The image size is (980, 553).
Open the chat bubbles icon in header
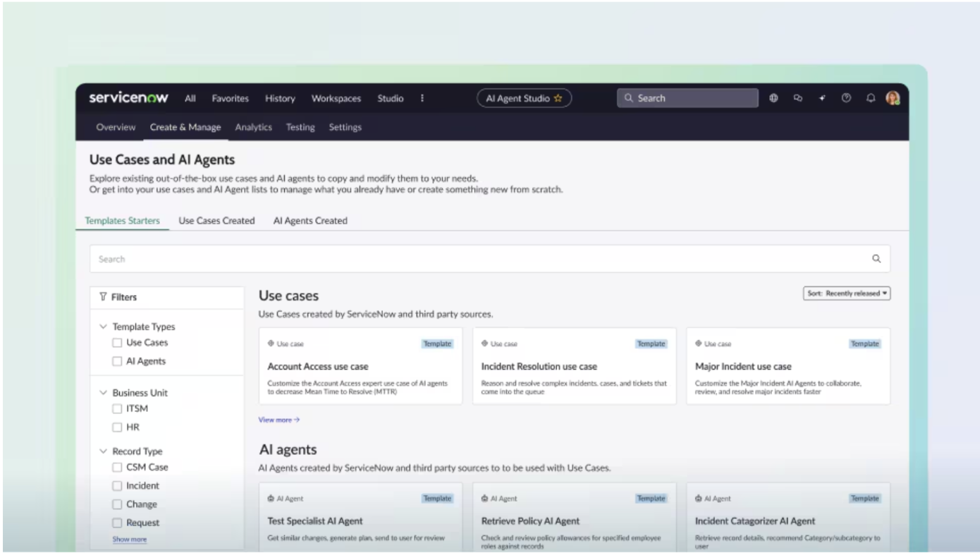point(798,99)
